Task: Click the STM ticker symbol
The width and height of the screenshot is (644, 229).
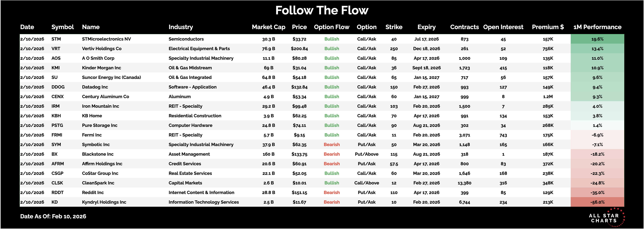Action: click(x=56, y=39)
